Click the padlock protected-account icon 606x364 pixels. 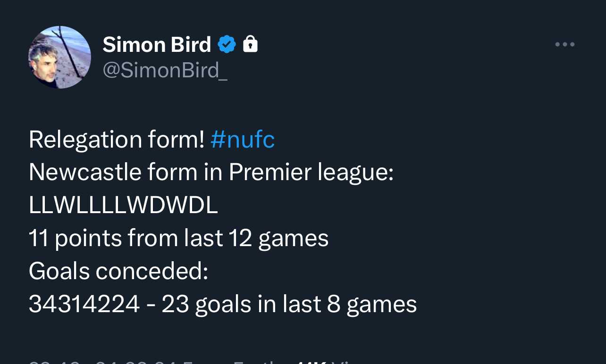tap(250, 45)
